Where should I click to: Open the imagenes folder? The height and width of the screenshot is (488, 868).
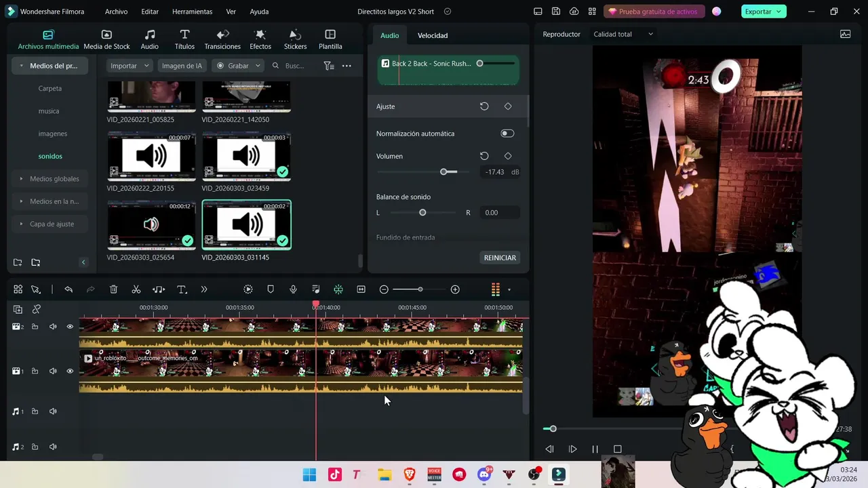(x=53, y=134)
